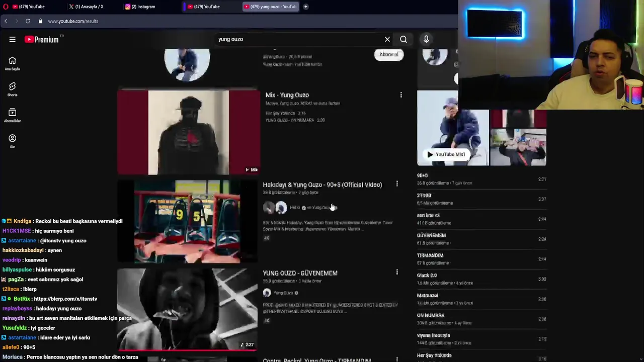Play GÜVENEMEM in the right playlist
Viewport: 644px width, 362px height.
click(x=481, y=239)
